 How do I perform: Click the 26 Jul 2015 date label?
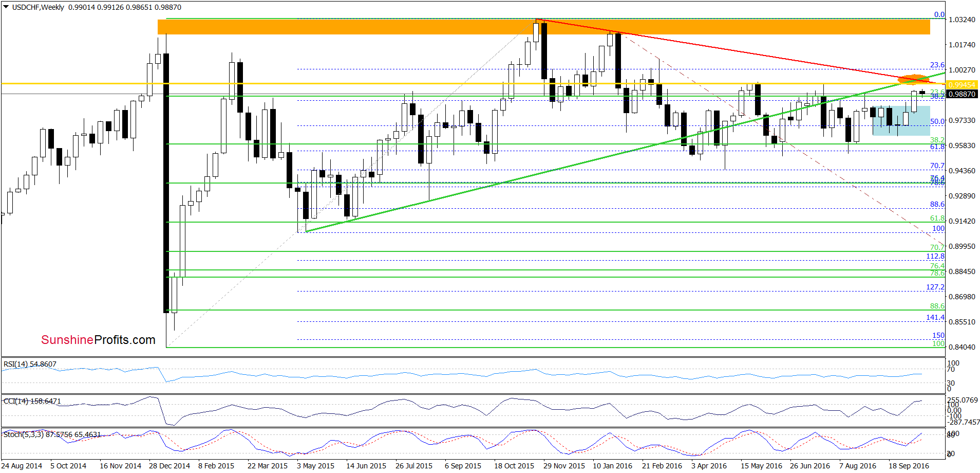[414, 466]
